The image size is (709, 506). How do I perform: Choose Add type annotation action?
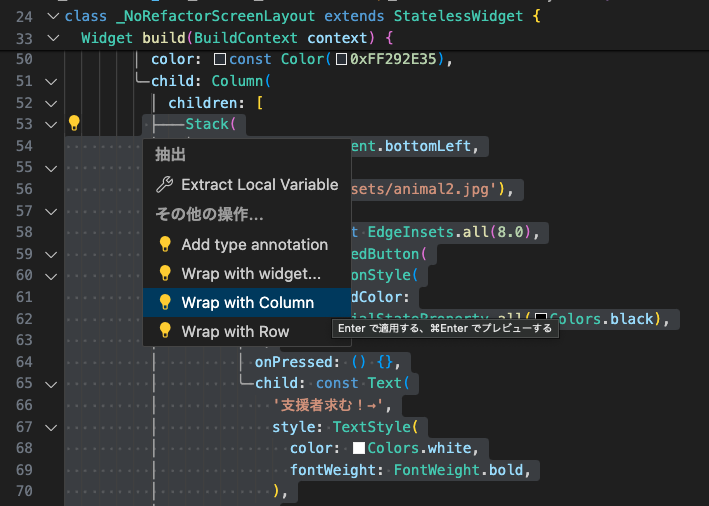pyautogui.click(x=247, y=245)
